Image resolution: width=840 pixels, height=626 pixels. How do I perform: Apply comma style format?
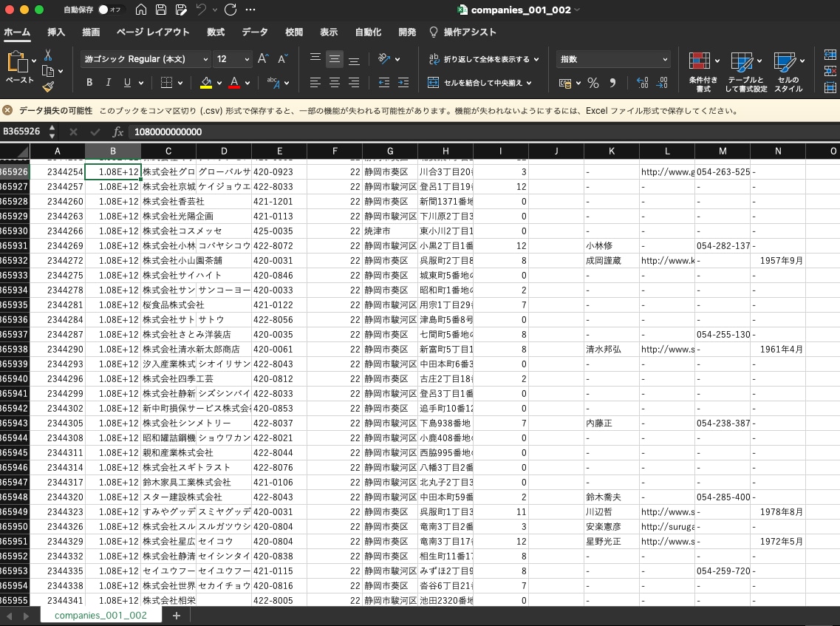(612, 83)
